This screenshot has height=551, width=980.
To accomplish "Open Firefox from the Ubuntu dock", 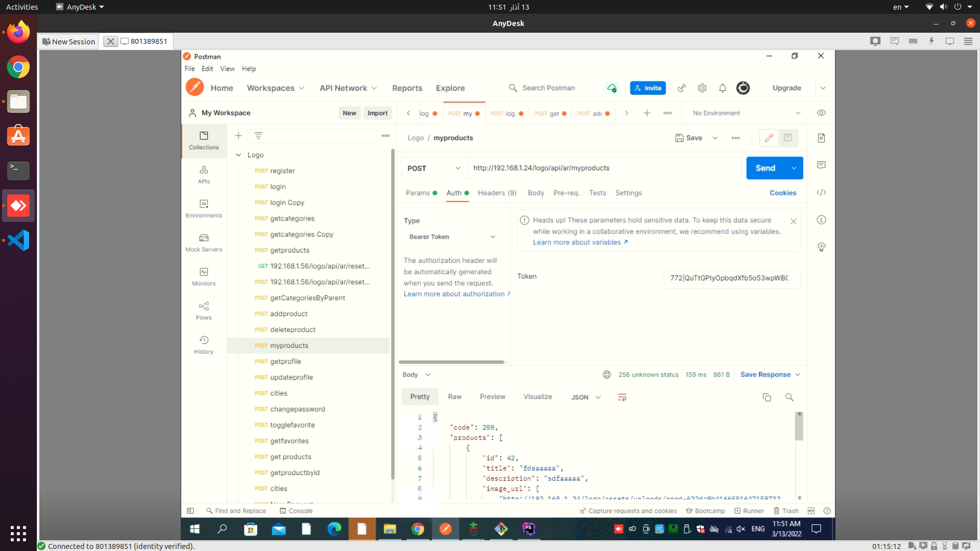I will point(18,32).
